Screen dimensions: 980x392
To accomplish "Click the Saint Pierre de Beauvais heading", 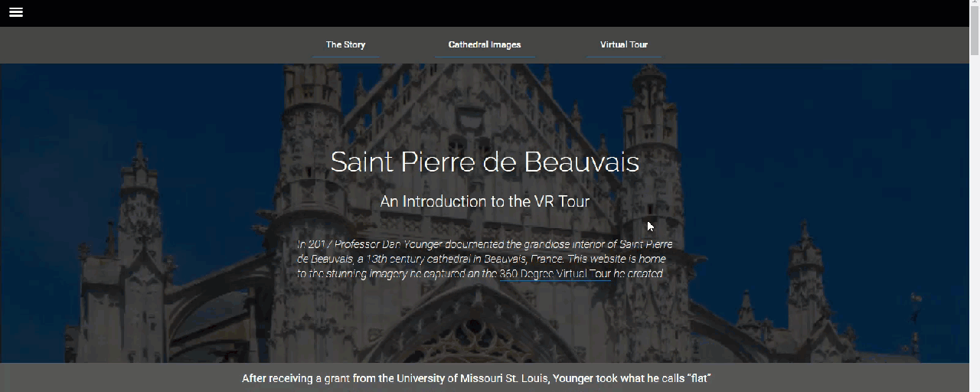I will click(x=485, y=162).
